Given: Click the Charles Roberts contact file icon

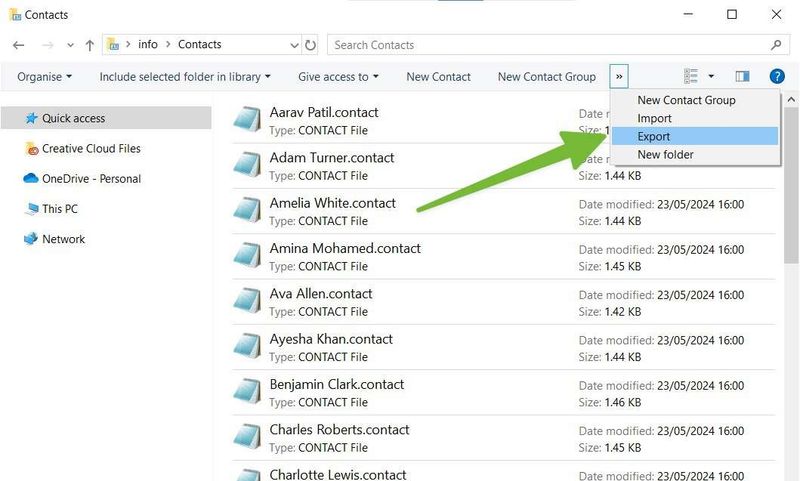Looking at the screenshot, I should tap(247, 437).
